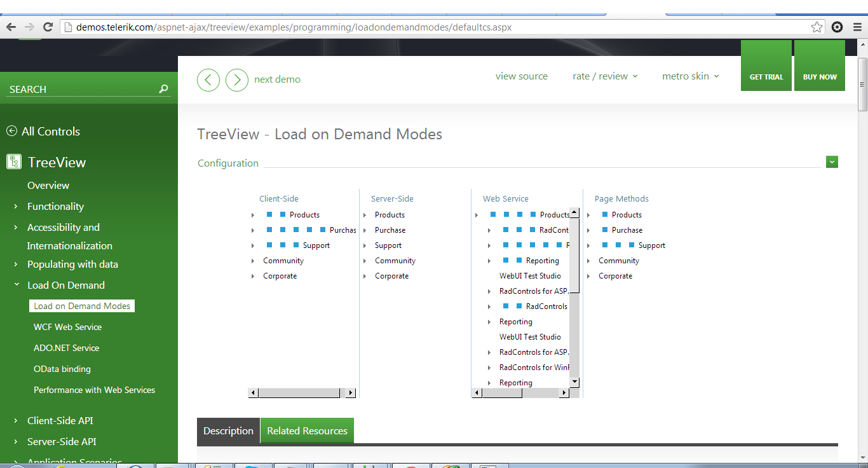Click the GET TRIAL button
The width and height of the screenshot is (868, 468).
(x=766, y=65)
